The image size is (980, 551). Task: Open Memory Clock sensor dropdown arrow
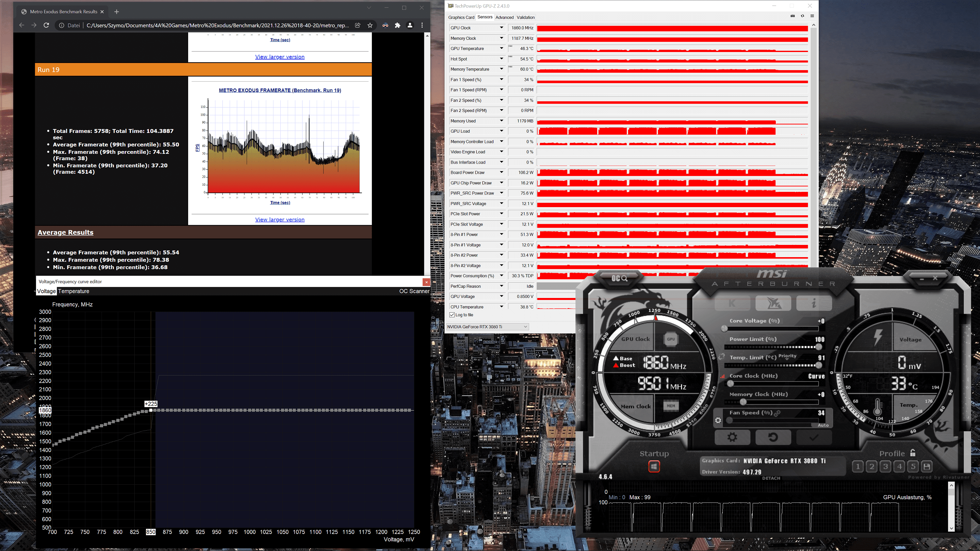(x=502, y=38)
